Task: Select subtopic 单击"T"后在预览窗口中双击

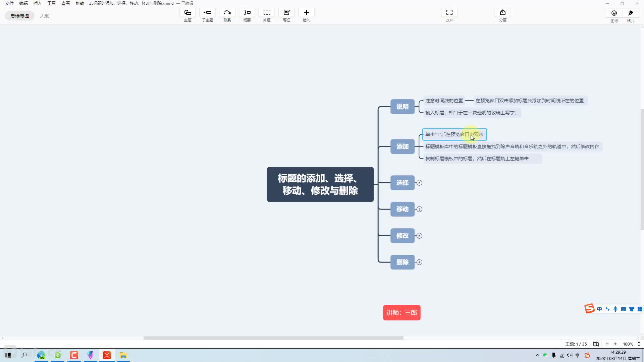Action: click(454, 134)
